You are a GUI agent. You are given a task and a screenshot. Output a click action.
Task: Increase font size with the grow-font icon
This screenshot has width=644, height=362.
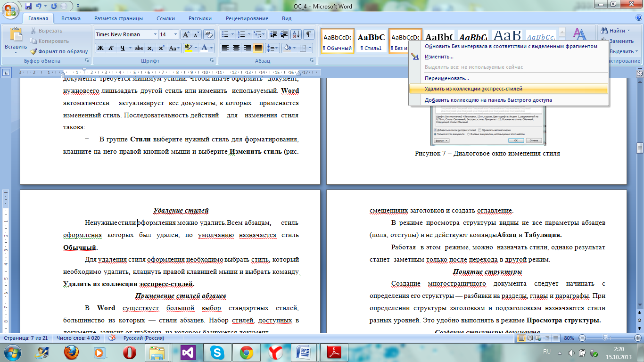coord(185,34)
